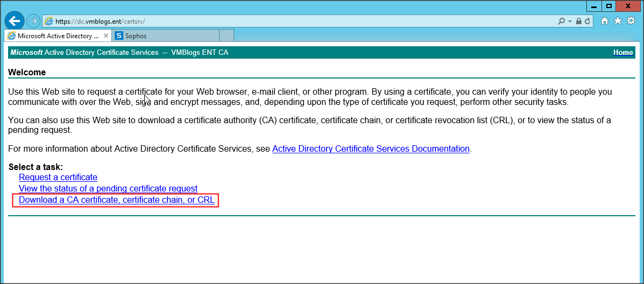This screenshot has width=644, height=284.
Task: Click the browser Forward arrow button
Action: [x=33, y=21]
